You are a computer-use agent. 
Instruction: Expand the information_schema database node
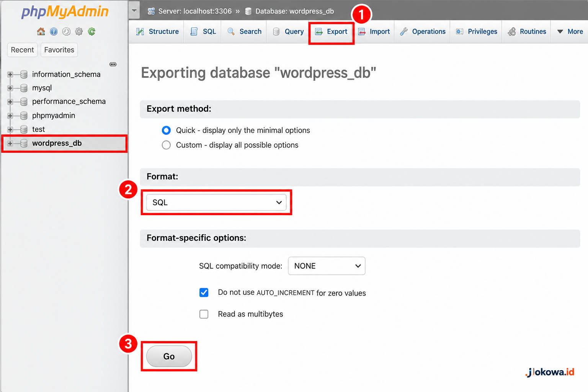pyautogui.click(x=10, y=74)
